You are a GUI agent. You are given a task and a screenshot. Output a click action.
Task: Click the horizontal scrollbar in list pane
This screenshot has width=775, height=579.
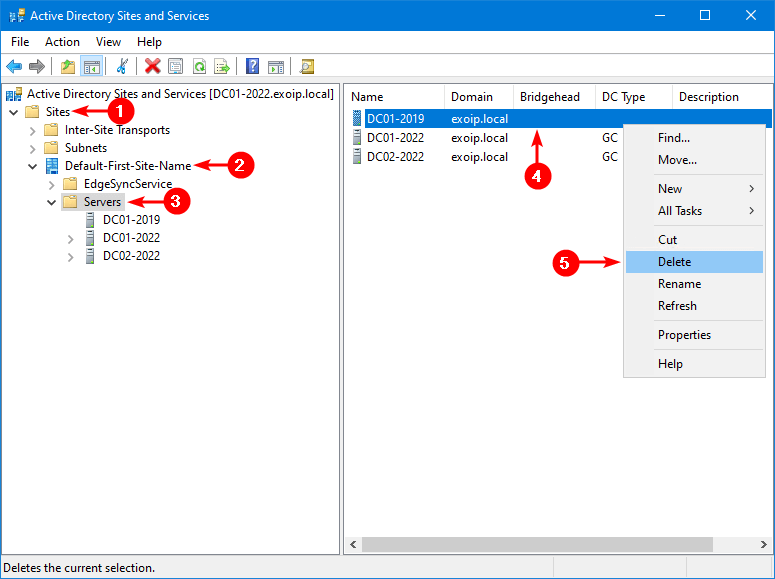click(x=537, y=545)
